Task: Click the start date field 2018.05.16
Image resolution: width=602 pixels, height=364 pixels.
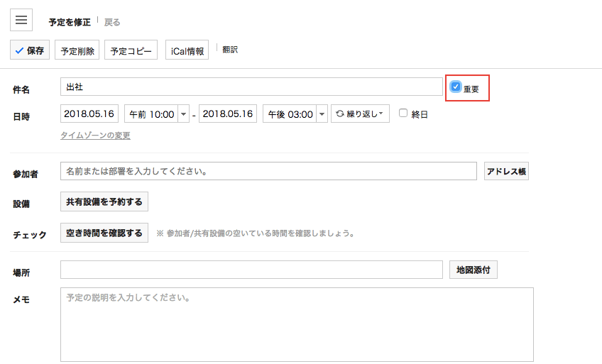Action: (89, 114)
